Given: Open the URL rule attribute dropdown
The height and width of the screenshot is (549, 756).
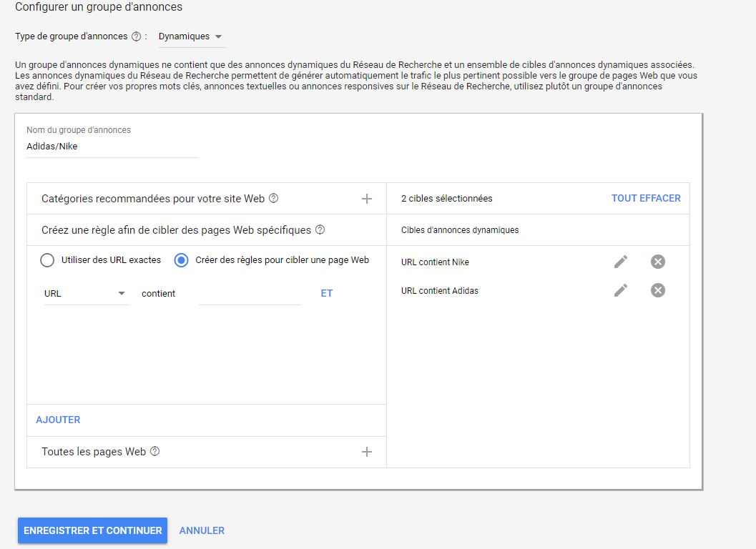Looking at the screenshot, I should (x=85, y=293).
